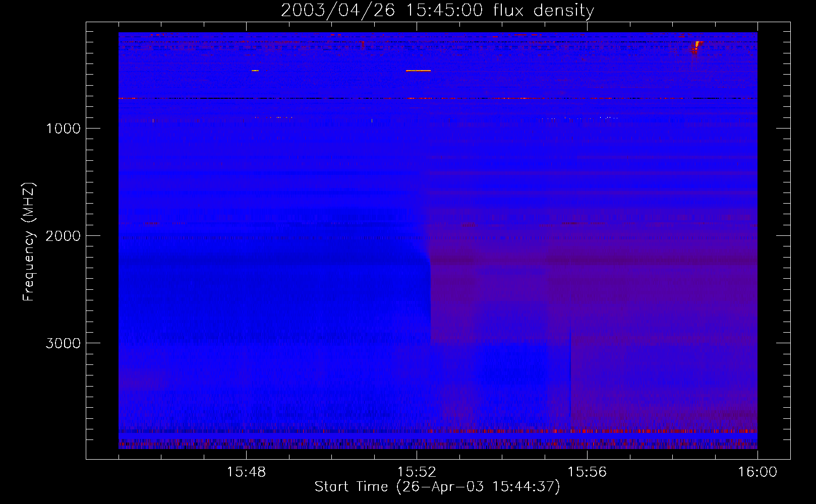Click the bright yellow burst near 15:58
Viewport: 816px width, 504px height.
click(x=696, y=46)
